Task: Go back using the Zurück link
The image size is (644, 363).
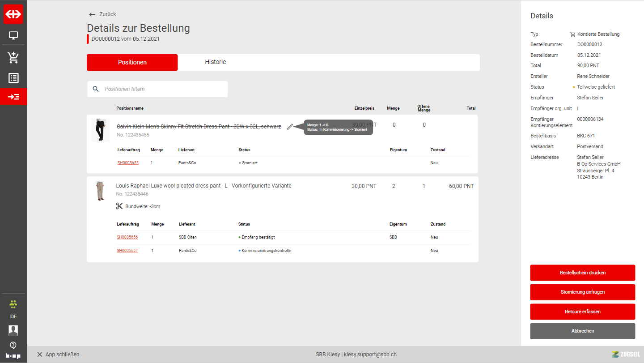Action: tap(102, 14)
